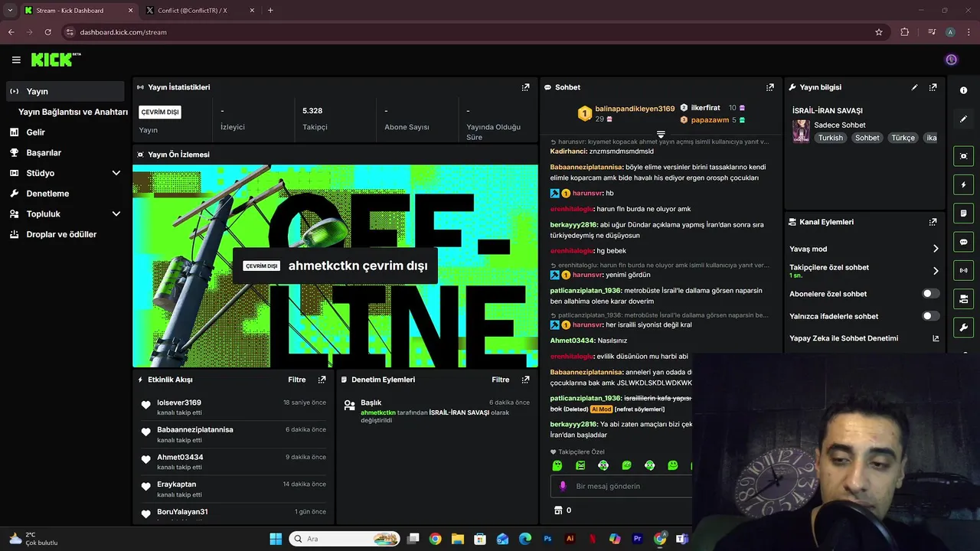980x551 pixels.
Task: Click the Turkish tag chip
Action: [830, 138]
